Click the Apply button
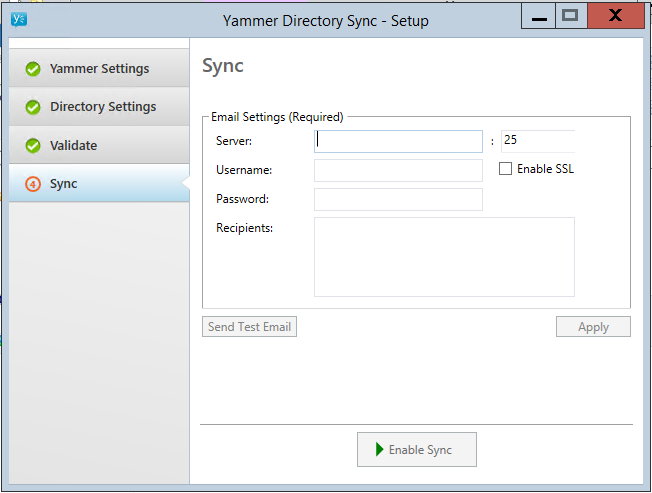The width and height of the screenshot is (652, 493). click(x=593, y=327)
